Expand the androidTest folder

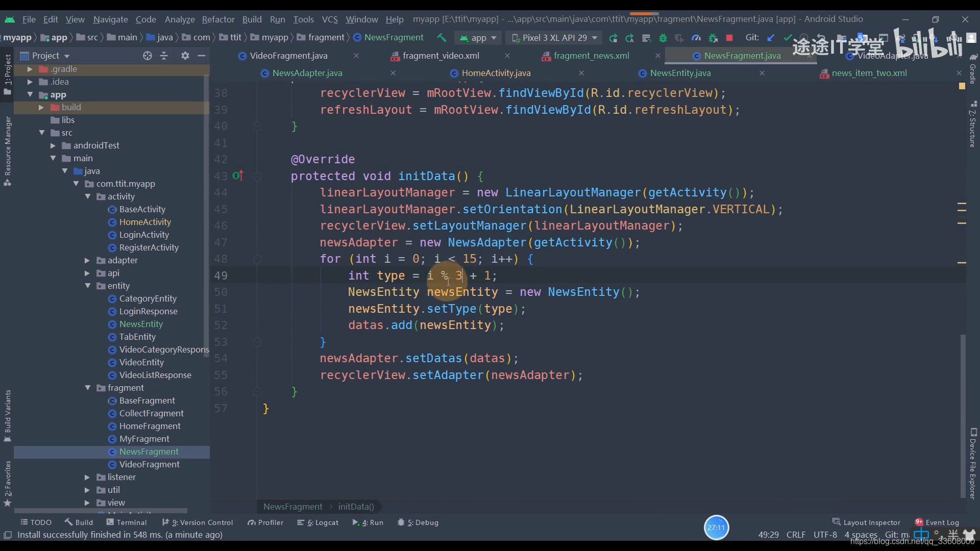tap(53, 145)
